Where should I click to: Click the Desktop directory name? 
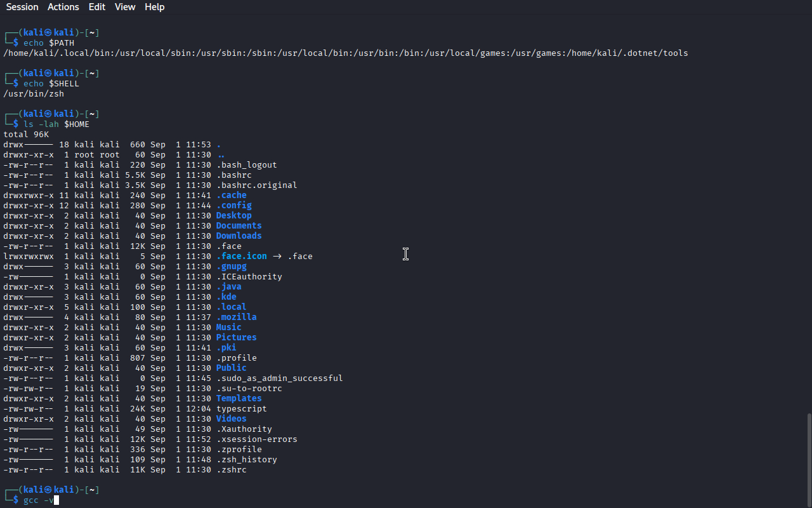tap(234, 216)
